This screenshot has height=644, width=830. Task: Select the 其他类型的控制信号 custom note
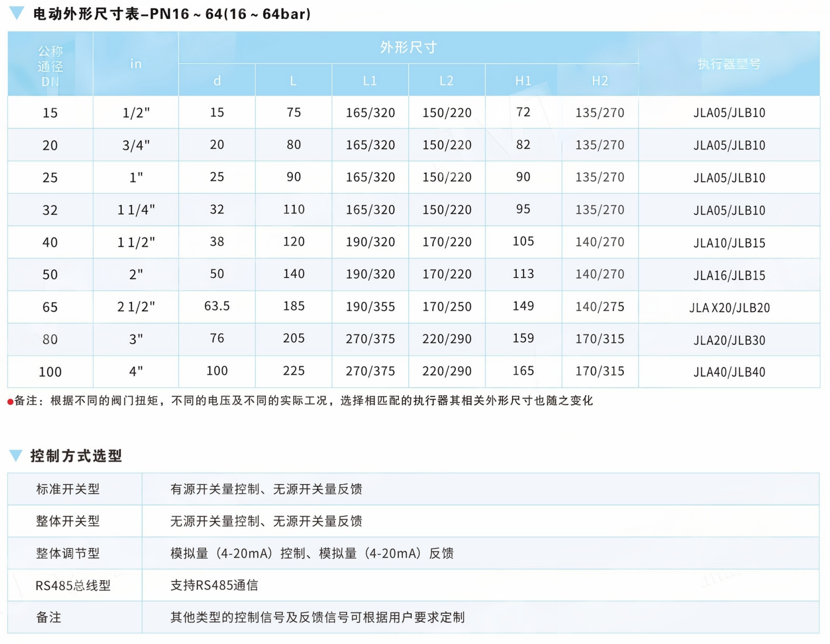tap(317, 617)
